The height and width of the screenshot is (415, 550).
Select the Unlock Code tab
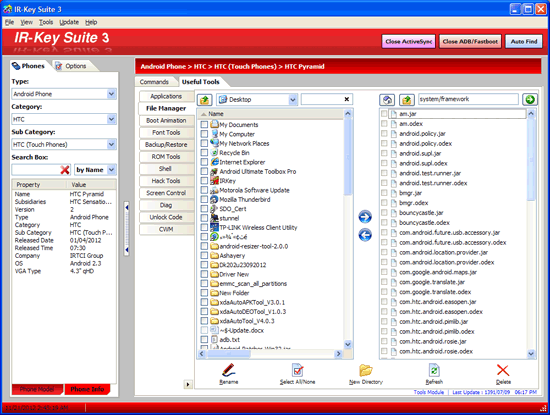(166, 217)
